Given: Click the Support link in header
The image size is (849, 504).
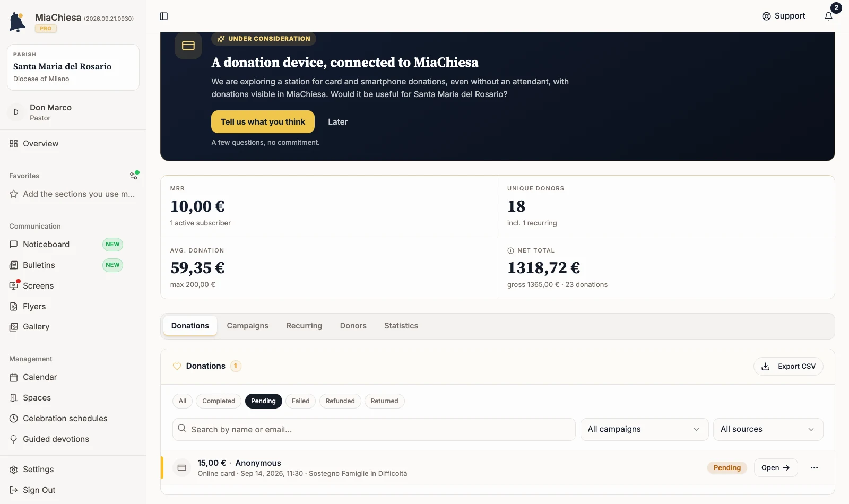Looking at the screenshot, I should coord(784,16).
